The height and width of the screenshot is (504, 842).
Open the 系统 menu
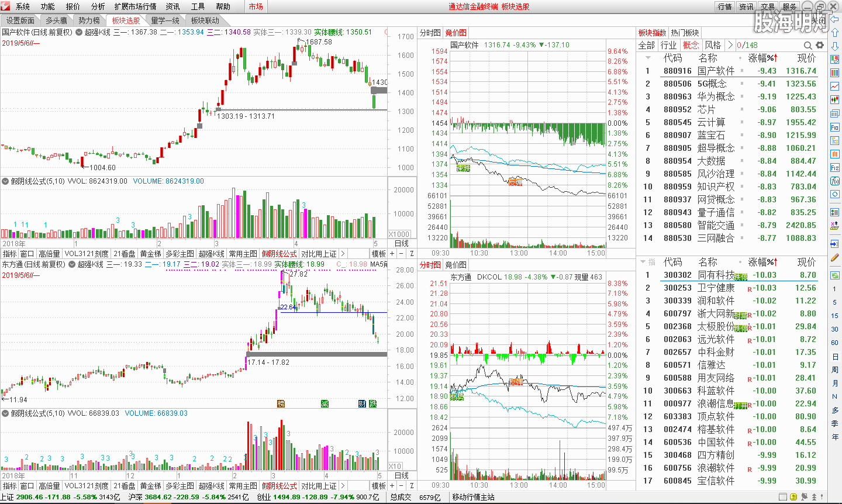tap(23, 6)
